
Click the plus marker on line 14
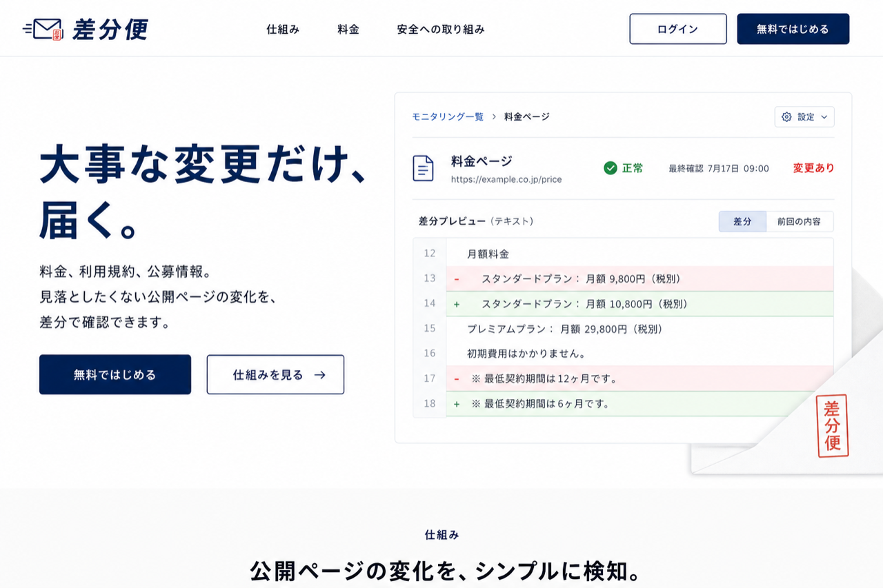click(x=457, y=304)
